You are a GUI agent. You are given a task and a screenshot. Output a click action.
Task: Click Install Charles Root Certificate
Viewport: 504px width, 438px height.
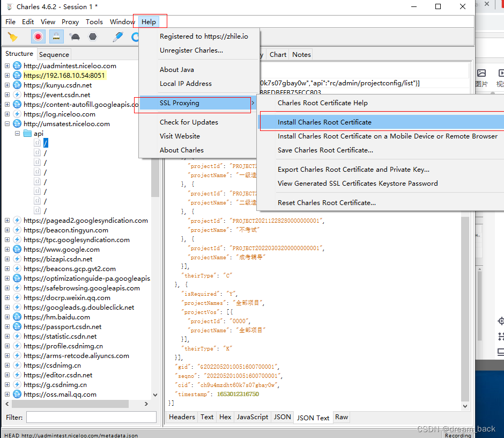click(324, 122)
